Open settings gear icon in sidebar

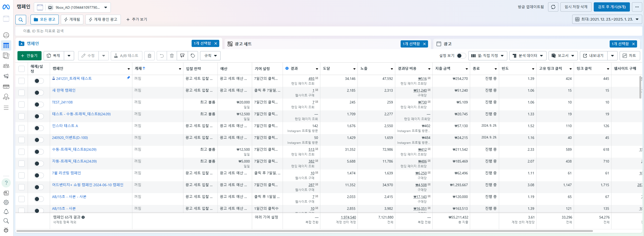point(6,202)
